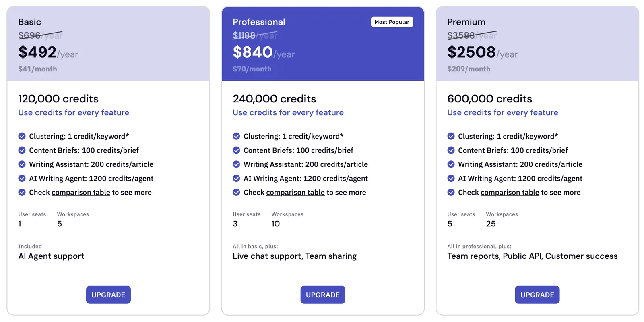644x322 pixels.
Task: Click the Professional plan UPGRADE button
Action: pyautogui.click(x=323, y=295)
